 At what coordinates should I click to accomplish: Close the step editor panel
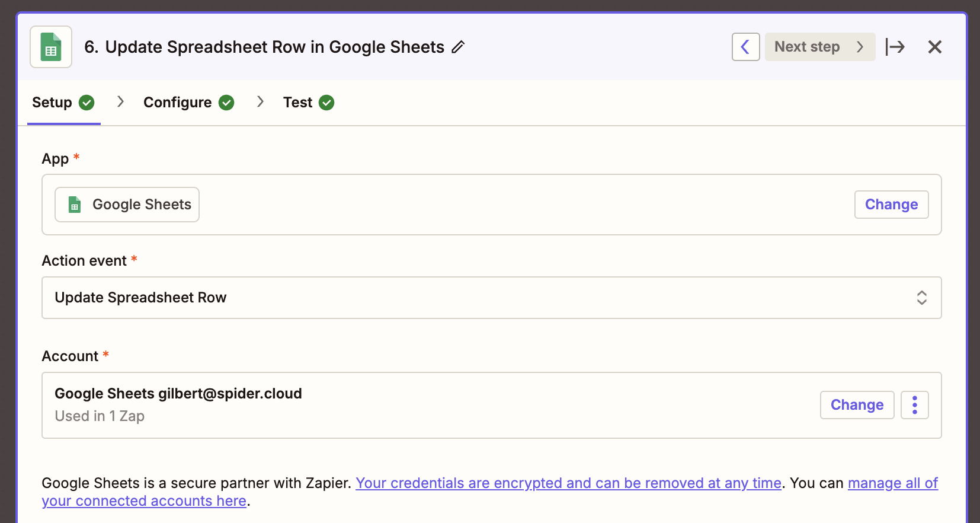point(934,47)
